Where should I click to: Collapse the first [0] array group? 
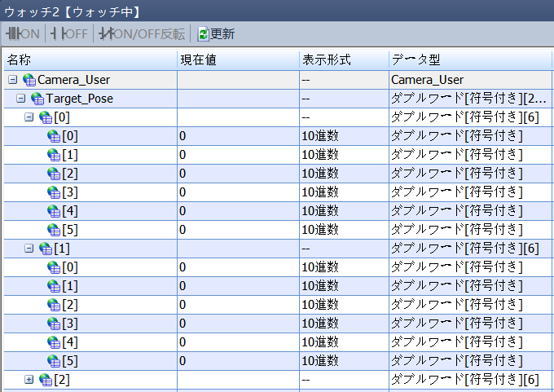tap(29, 117)
